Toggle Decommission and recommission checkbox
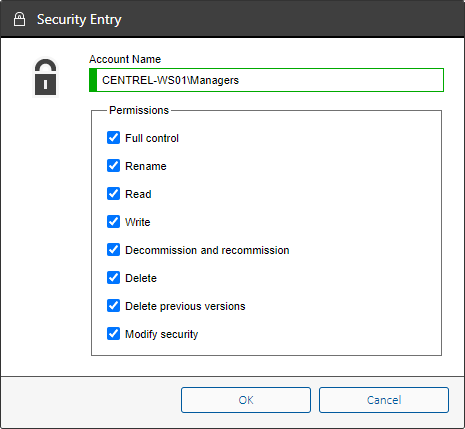 113,250
